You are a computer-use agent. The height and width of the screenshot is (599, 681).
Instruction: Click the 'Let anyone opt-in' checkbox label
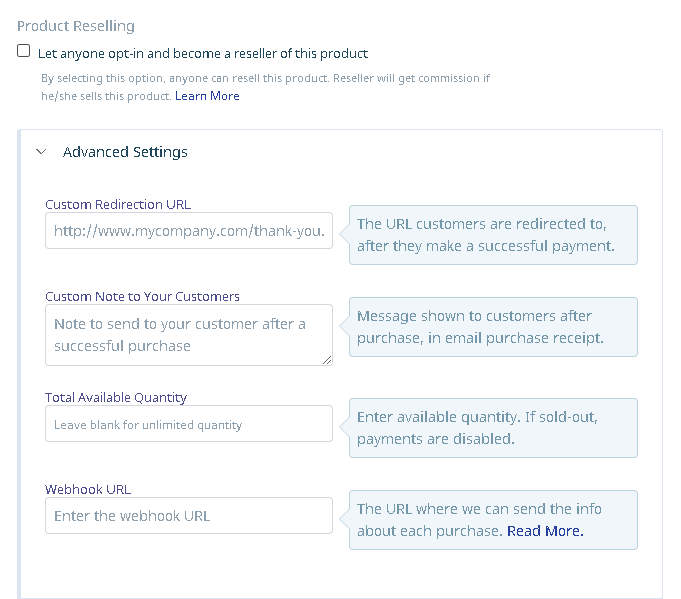pyautogui.click(x=203, y=54)
